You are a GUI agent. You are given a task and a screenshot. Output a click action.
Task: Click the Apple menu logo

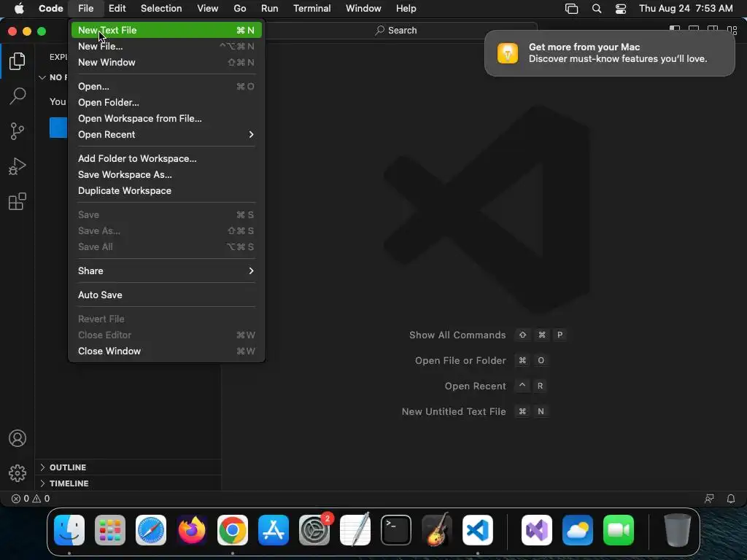[19, 8]
